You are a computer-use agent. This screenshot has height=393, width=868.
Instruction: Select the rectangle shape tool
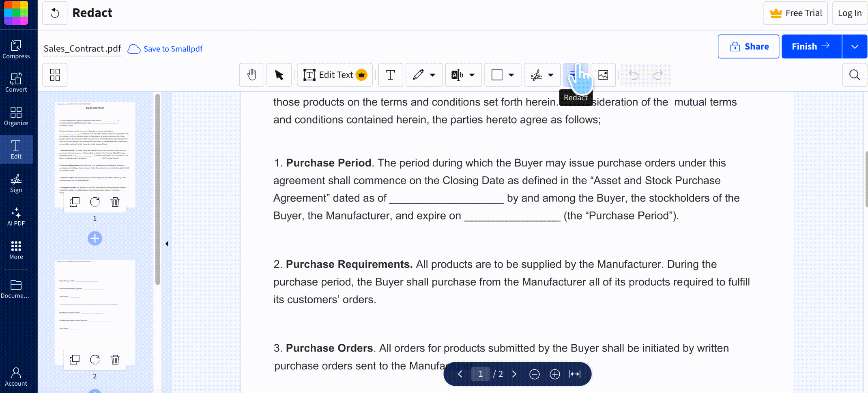[497, 75]
